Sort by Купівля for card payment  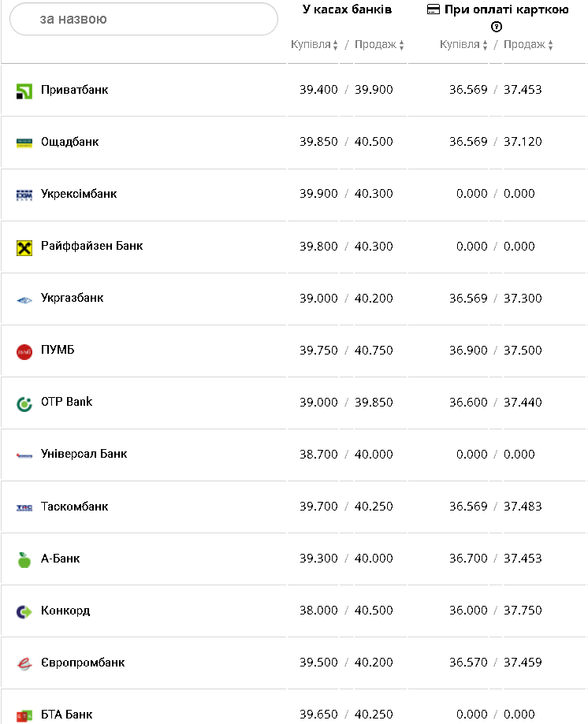[463, 45]
